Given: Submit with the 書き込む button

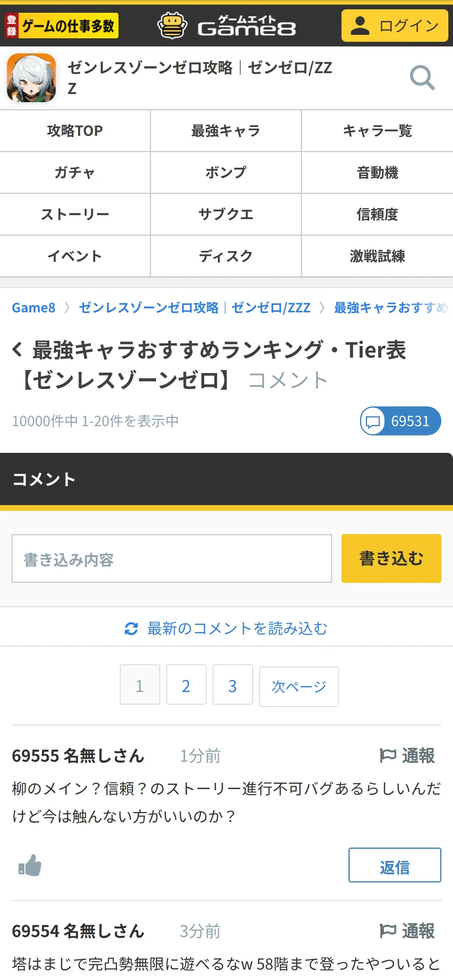Looking at the screenshot, I should click(391, 559).
